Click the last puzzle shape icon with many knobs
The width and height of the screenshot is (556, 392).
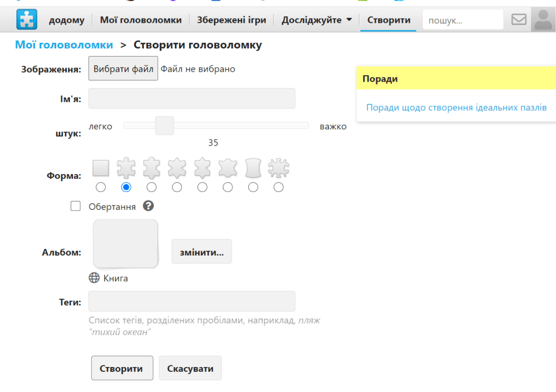(x=279, y=168)
